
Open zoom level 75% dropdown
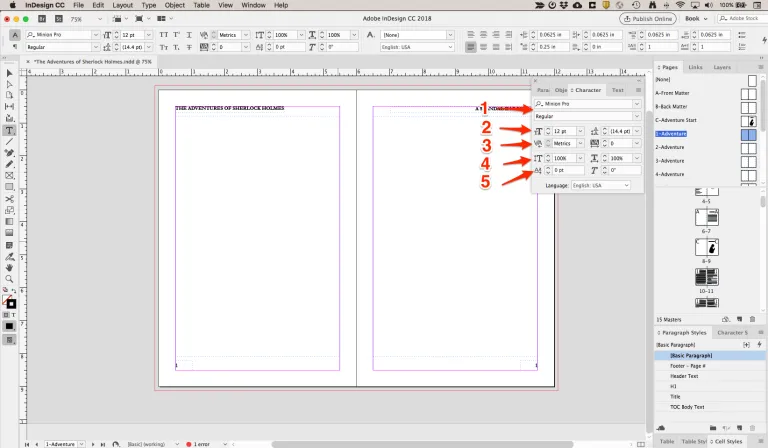(x=100, y=19)
